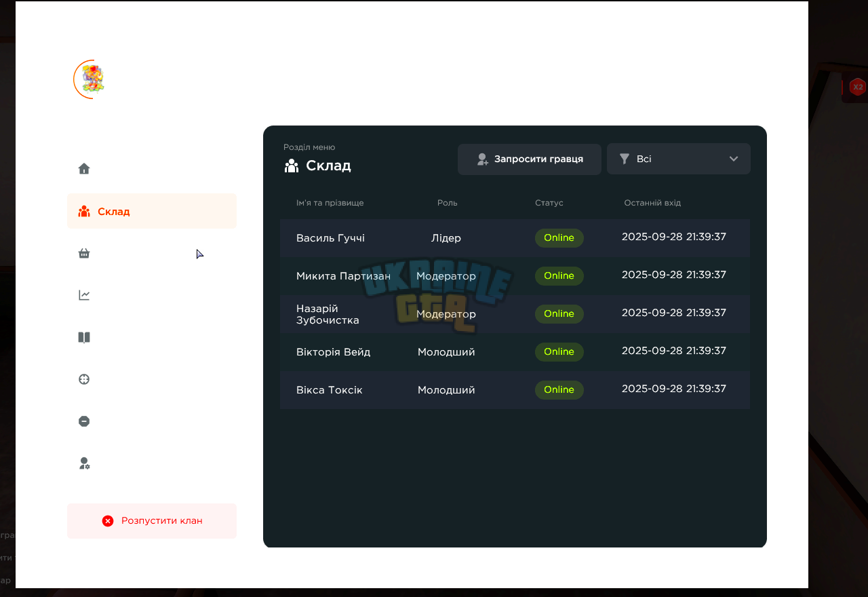Click Модератор role for Назарій Зубочистка
The width and height of the screenshot is (868, 597).
pyautogui.click(x=446, y=314)
